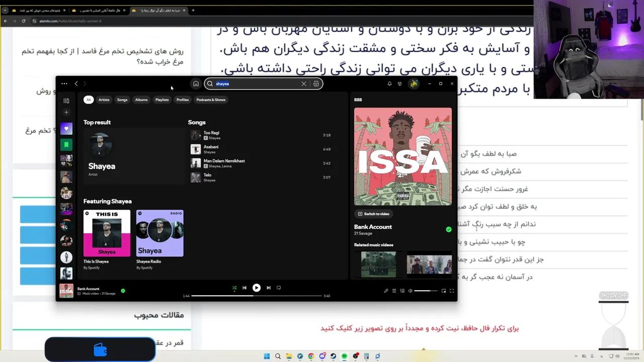The image size is (644, 362).
Task: Open Spotify notifications bell
Action: point(389,84)
